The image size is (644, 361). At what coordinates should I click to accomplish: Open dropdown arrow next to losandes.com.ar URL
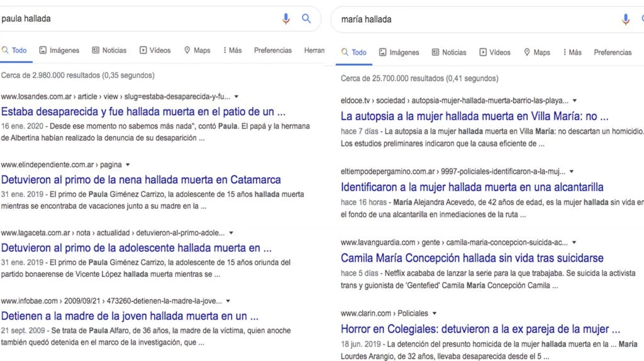point(236,97)
